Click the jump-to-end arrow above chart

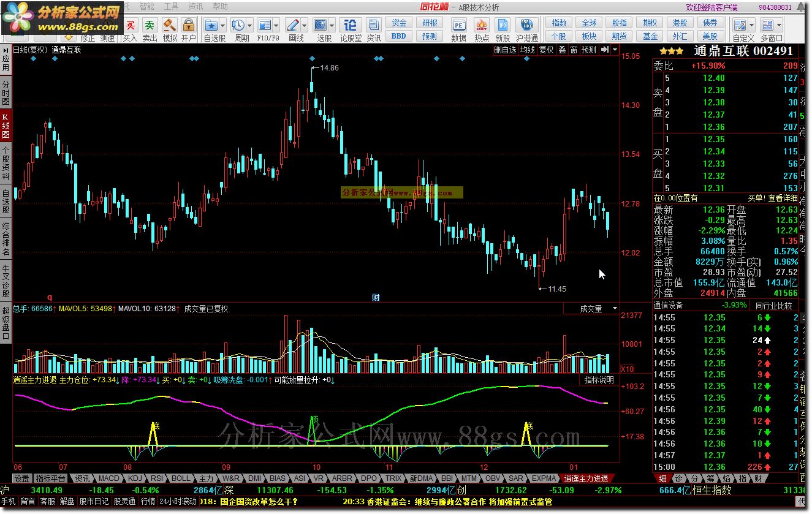click(x=604, y=50)
